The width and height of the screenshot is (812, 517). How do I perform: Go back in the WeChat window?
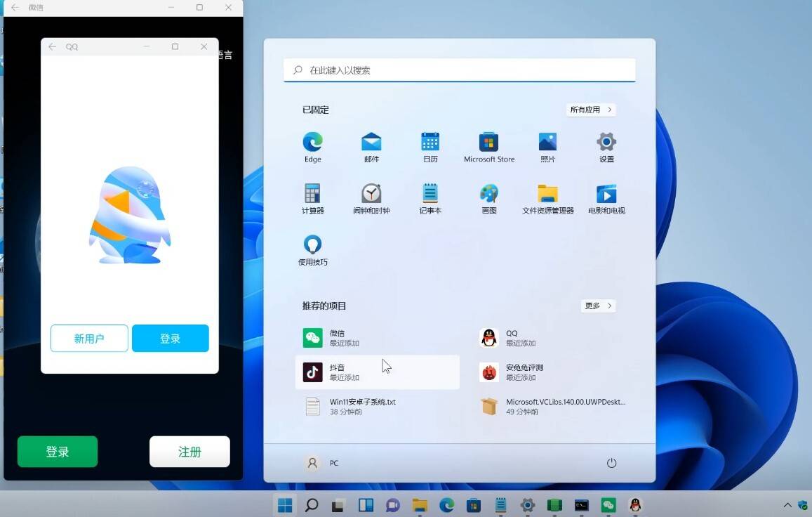tap(15, 7)
